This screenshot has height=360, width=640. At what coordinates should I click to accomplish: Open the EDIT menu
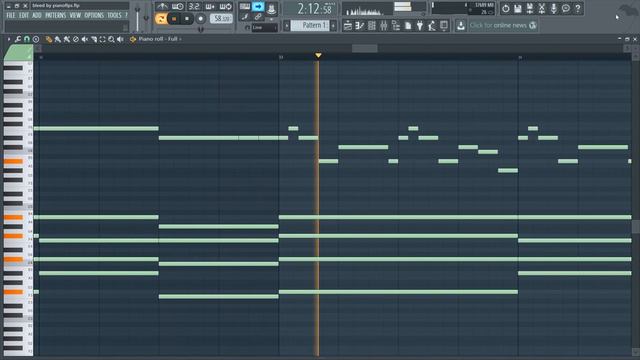click(24, 15)
